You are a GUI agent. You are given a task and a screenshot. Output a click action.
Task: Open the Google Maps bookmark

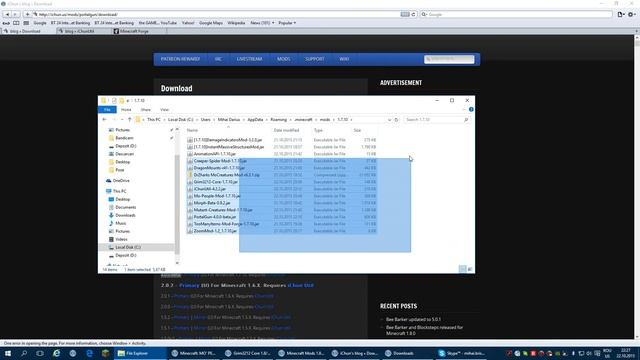coord(211,23)
